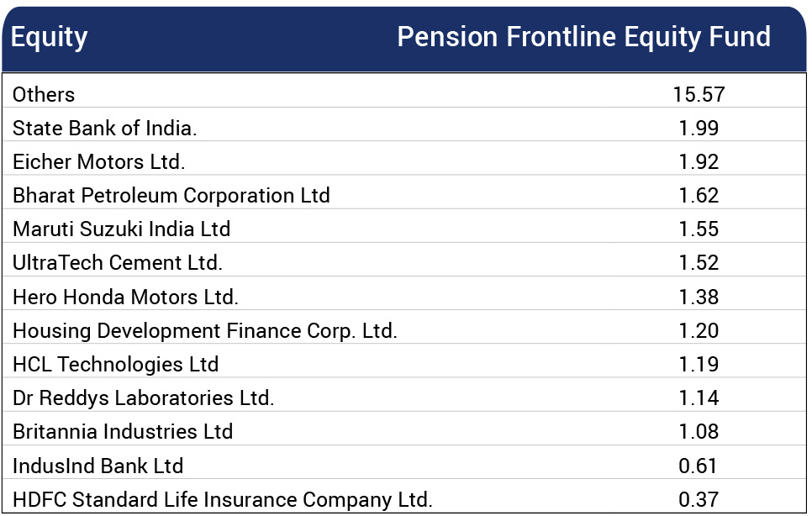Select Eicher Motors Ltd. entry
This screenshot has height=516, width=812.
pyautogui.click(x=98, y=162)
